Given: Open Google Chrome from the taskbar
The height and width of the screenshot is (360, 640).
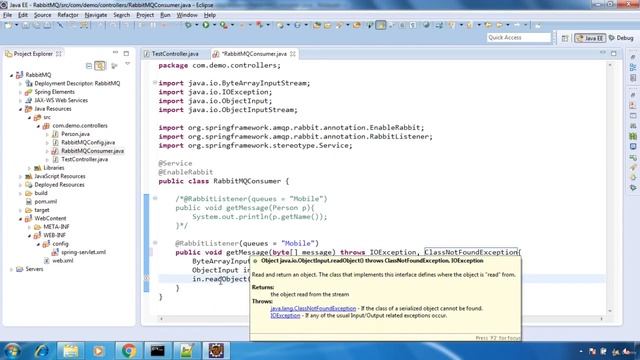Looking at the screenshot, I should click(x=129, y=351).
